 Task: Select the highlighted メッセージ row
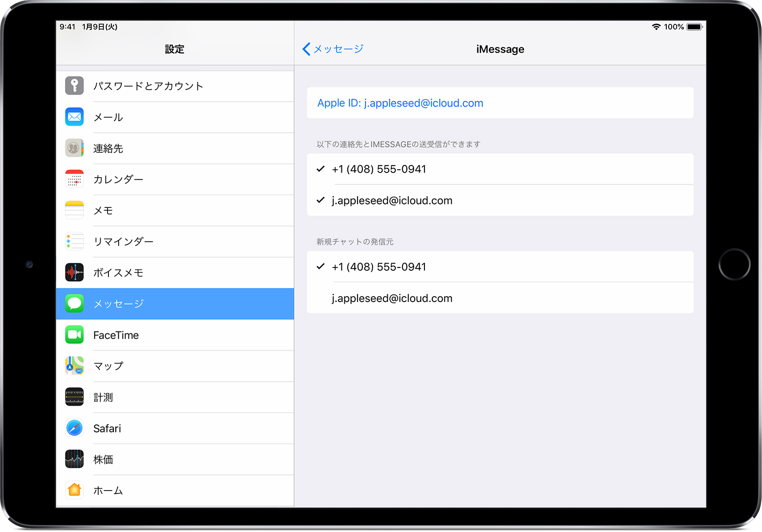[175, 304]
